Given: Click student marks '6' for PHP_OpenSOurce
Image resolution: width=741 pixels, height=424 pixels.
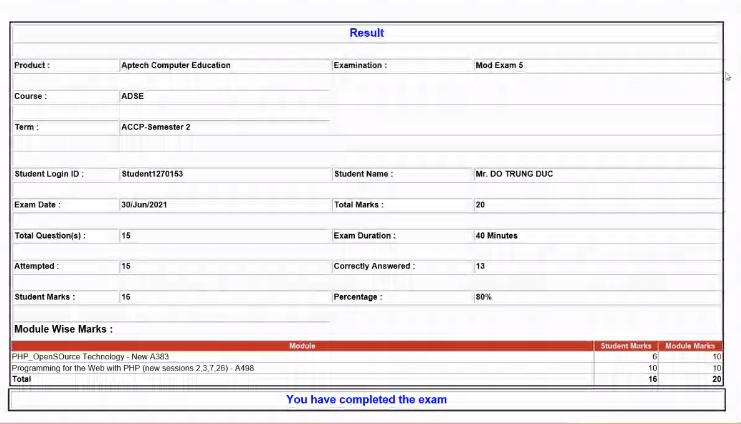Looking at the screenshot, I should coord(655,357).
